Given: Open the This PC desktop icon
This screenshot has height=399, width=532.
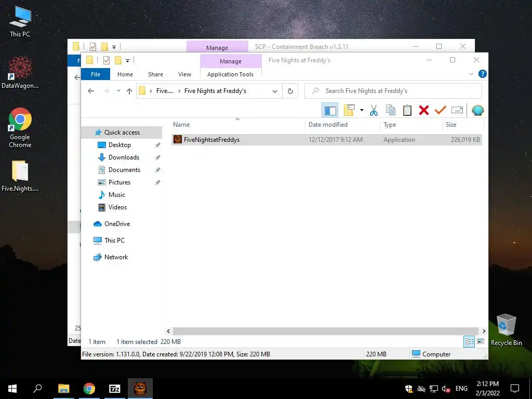Looking at the screenshot, I should (x=20, y=22).
